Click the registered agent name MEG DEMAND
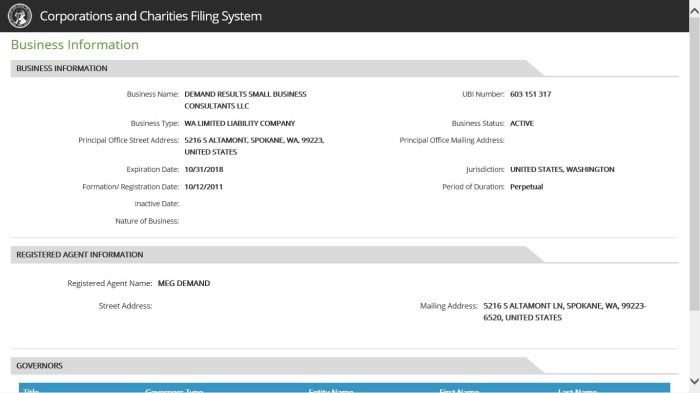The height and width of the screenshot is (393, 700). [184, 283]
